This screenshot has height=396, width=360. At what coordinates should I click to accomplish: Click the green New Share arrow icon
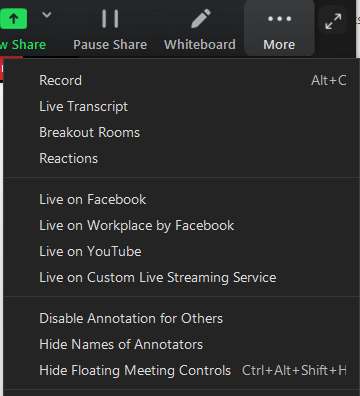(x=13, y=19)
